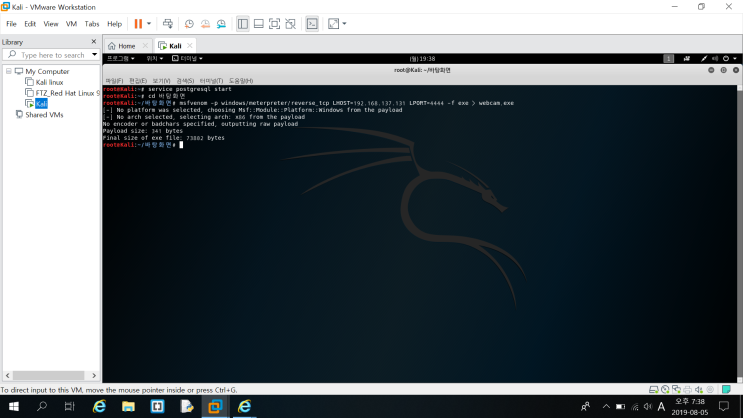Open Windows Start menu

tap(13, 407)
